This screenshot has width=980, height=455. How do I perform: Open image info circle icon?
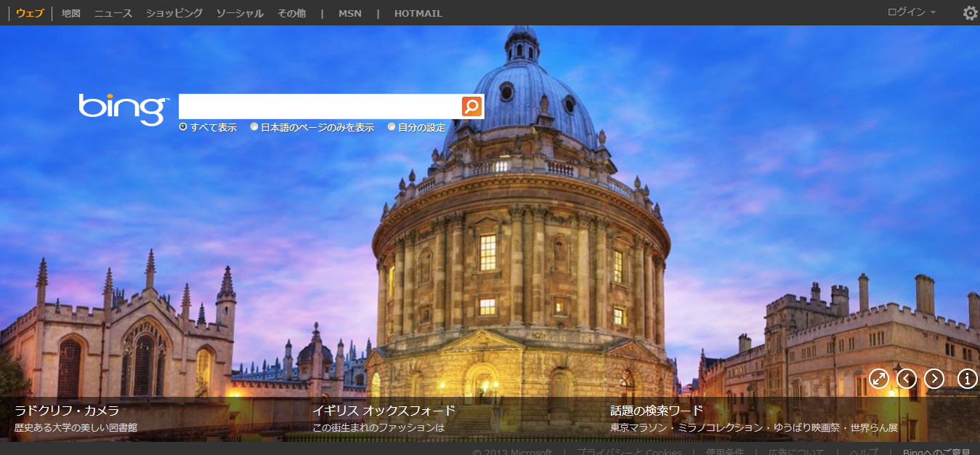pyautogui.click(x=968, y=379)
